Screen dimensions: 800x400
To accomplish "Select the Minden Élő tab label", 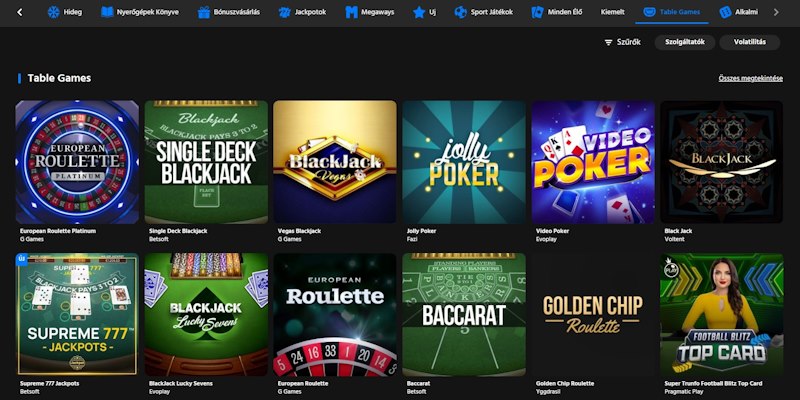I will pyautogui.click(x=564, y=12).
